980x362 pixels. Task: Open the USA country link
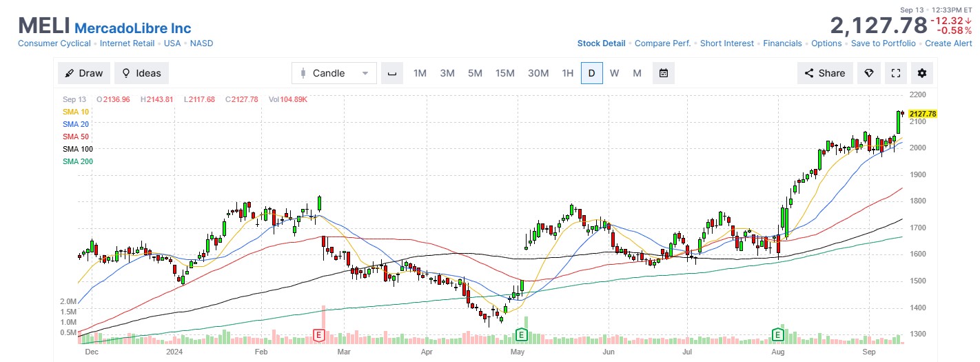pos(172,43)
